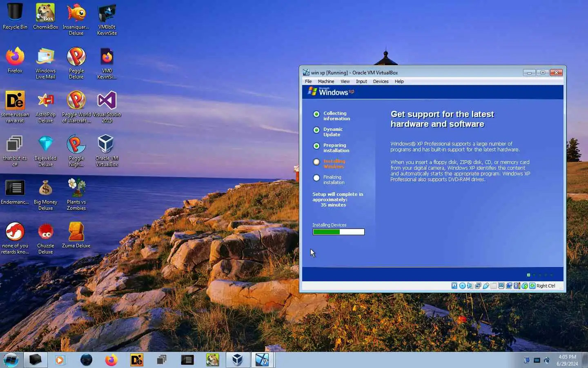Click the Windows XP logo in setup header

(331, 91)
